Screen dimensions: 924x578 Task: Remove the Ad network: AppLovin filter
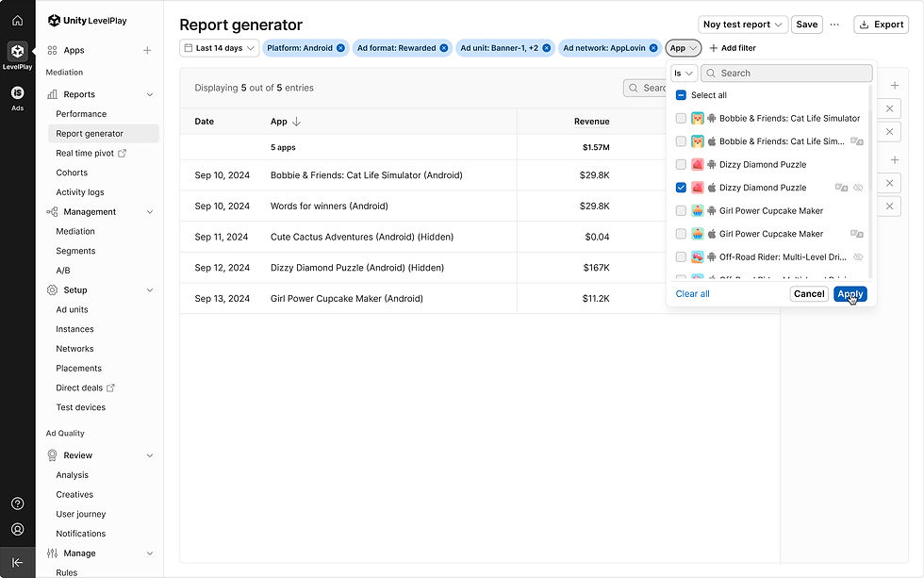click(x=653, y=48)
